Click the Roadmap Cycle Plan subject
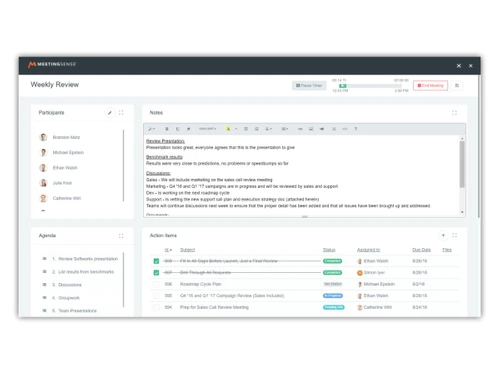500x375 pixels. point(200,284)
